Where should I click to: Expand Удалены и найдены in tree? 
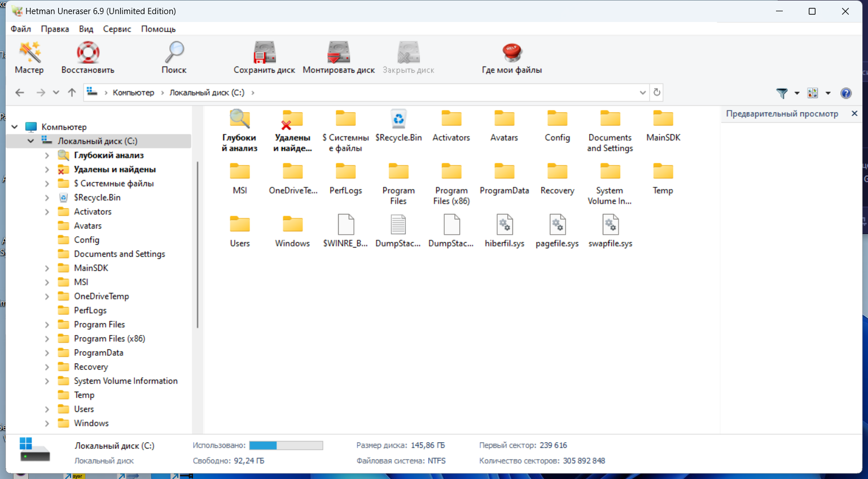coord(47,169)
